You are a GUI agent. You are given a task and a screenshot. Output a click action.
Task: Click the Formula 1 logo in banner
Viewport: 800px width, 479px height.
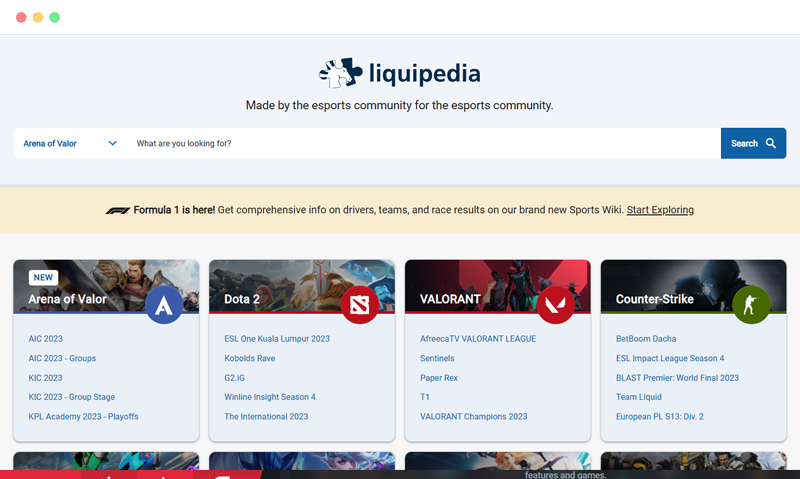118,210
